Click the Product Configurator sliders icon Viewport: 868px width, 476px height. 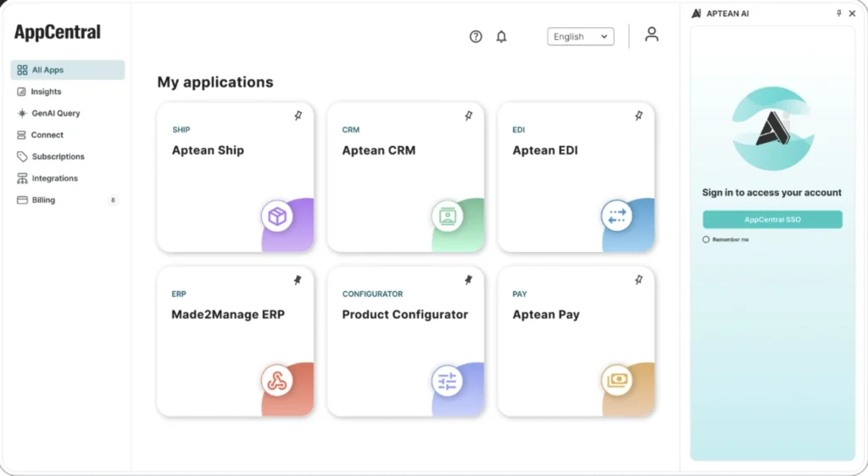[x=448, y=381]
